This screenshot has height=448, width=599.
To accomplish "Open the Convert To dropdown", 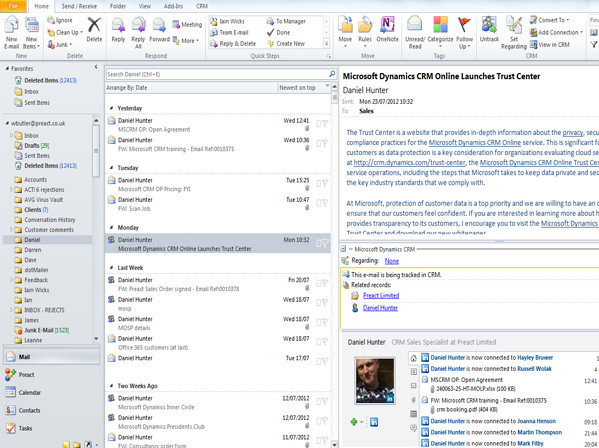I will click(549, 20).
